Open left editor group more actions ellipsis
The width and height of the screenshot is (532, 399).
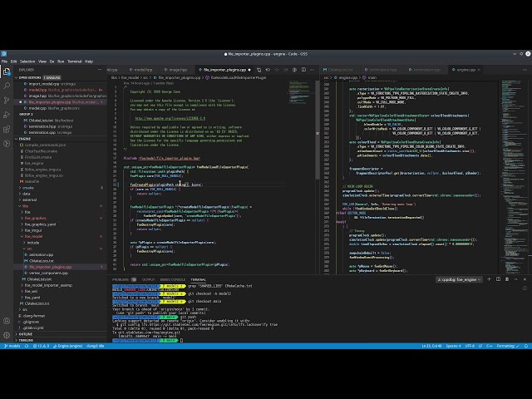click(313, 70)
